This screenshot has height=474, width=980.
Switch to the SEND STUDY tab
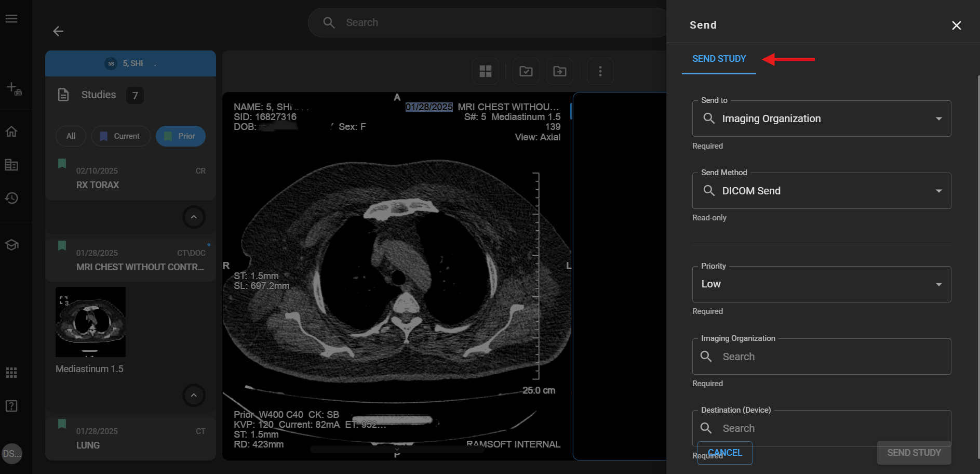pos(719,59)
